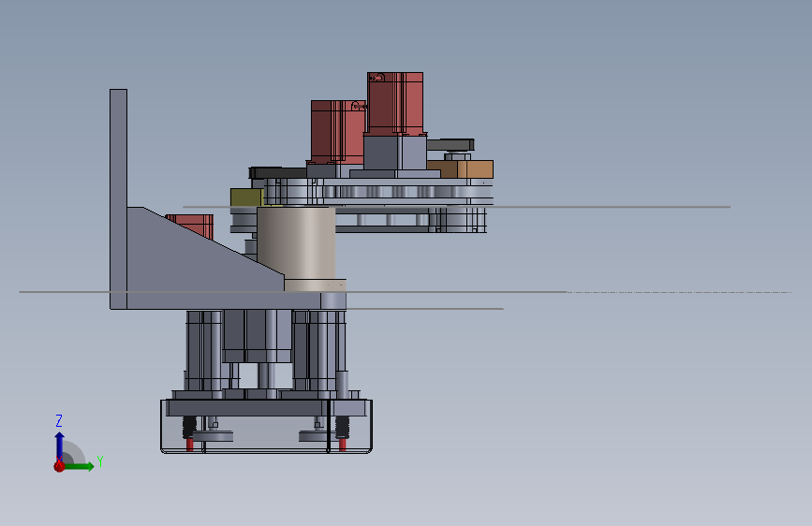812x526 pixels.
Task: Select the left red pin in the bottom tray
Action: (189, 445)
